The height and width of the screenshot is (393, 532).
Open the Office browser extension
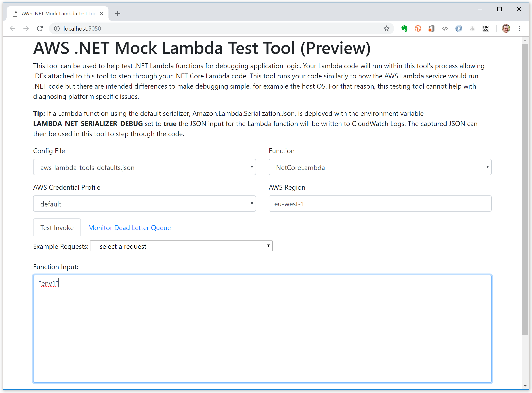click(431, 28)
